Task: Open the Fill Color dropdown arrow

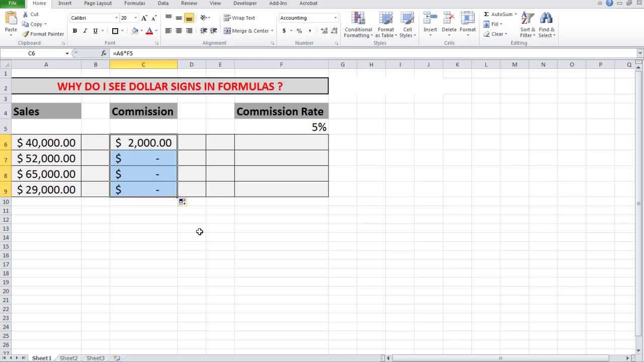Action: point(141,31)
